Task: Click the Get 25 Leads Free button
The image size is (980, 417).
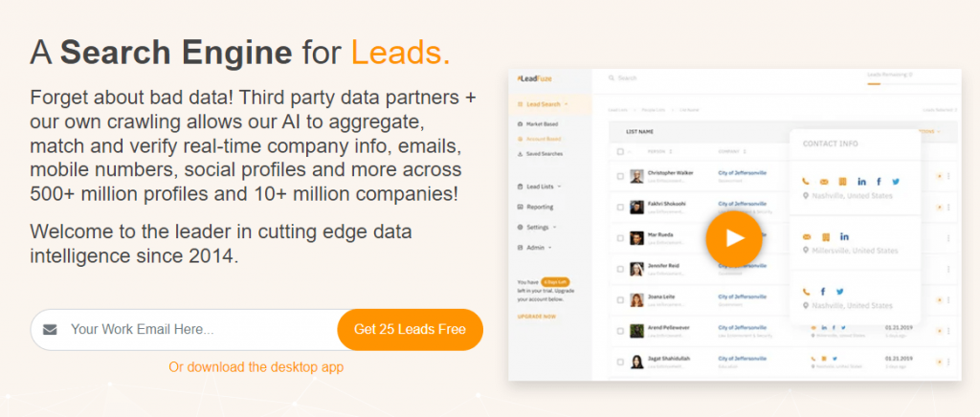Action: pos(410,330)
